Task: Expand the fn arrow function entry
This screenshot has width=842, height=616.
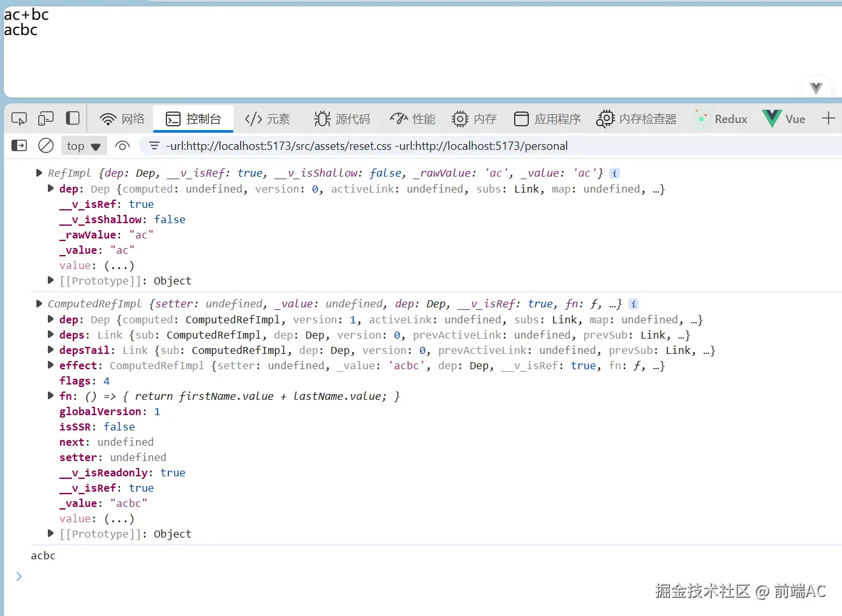Action: [x=50, y=396]
